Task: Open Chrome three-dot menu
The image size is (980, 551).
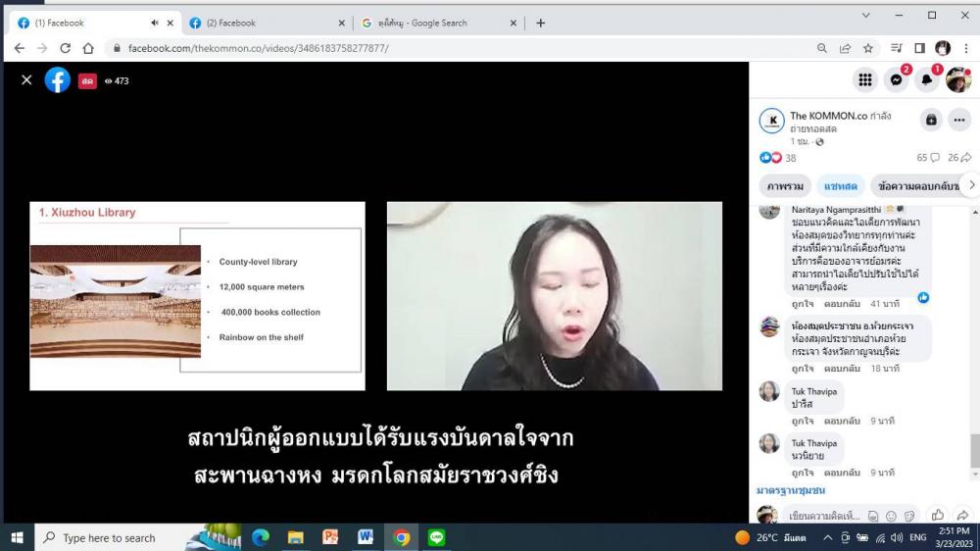Action: point(966,48)
